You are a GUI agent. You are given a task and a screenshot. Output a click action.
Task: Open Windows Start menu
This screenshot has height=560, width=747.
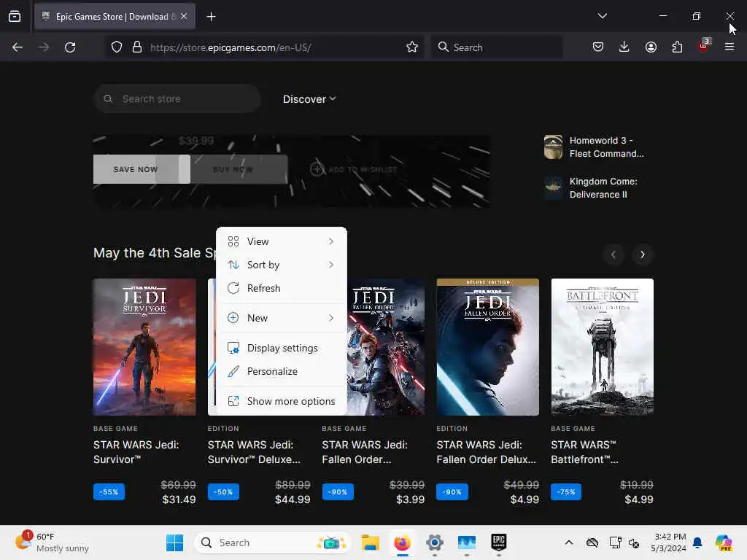(174, 542)
